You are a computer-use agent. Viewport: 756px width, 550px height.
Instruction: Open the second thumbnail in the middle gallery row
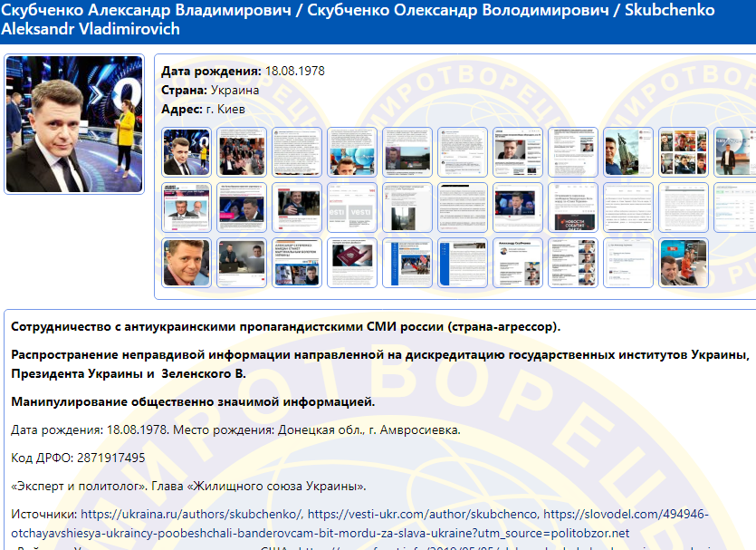242,207
